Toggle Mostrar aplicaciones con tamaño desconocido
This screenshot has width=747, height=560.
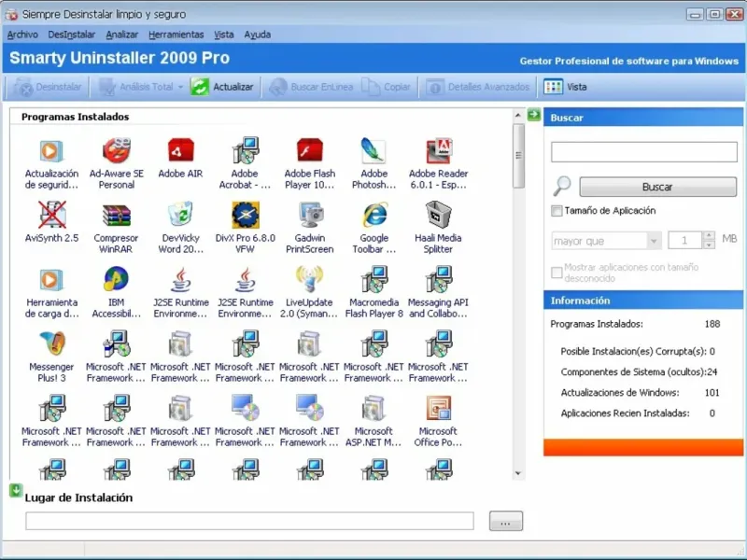[x=557, y=273]
